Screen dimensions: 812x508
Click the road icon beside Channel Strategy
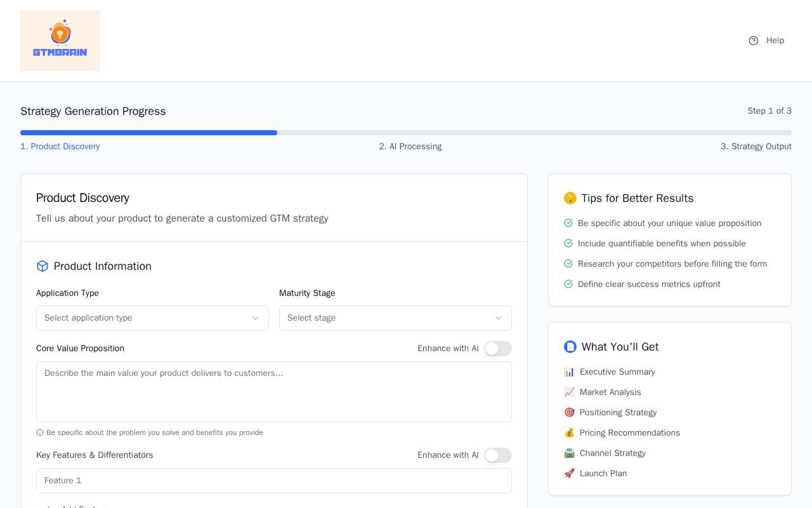point(569,453)
